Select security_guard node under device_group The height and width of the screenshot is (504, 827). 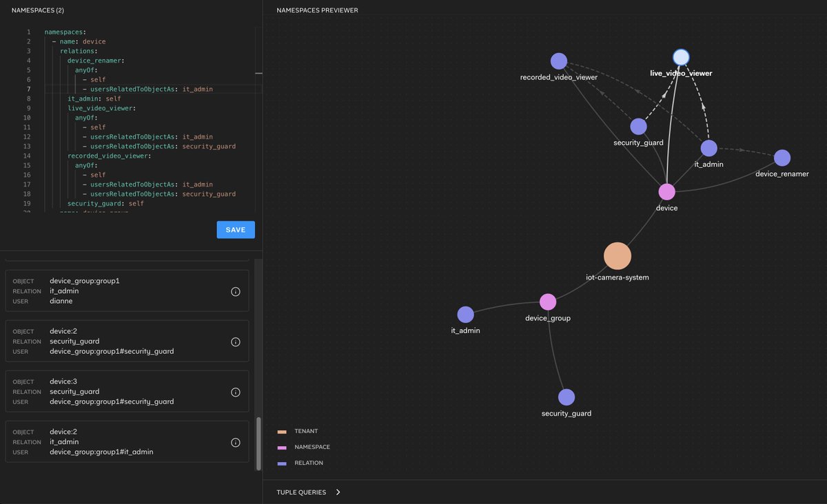click(566, 397)
